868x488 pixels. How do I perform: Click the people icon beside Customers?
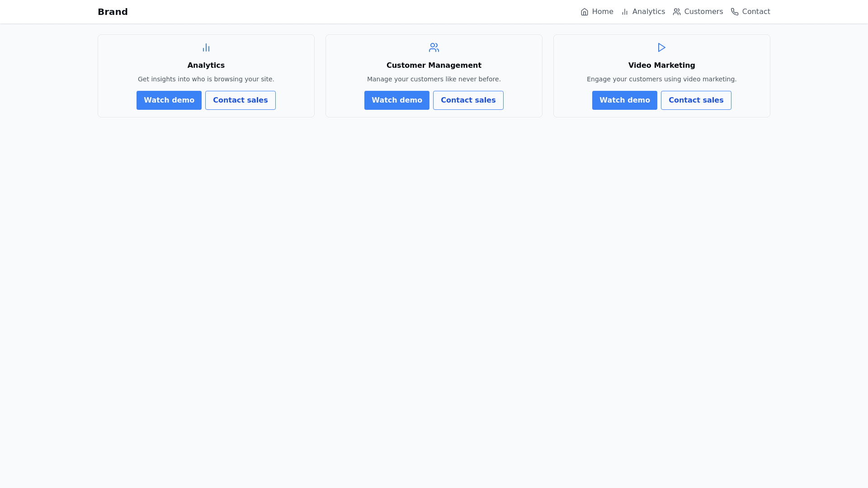677,12
